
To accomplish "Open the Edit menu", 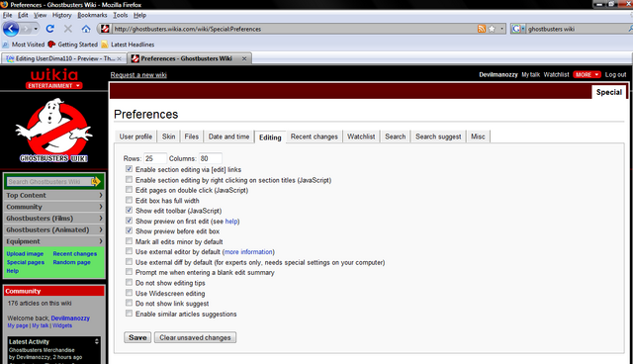I will pyautogui.click(x=23, y=15).
